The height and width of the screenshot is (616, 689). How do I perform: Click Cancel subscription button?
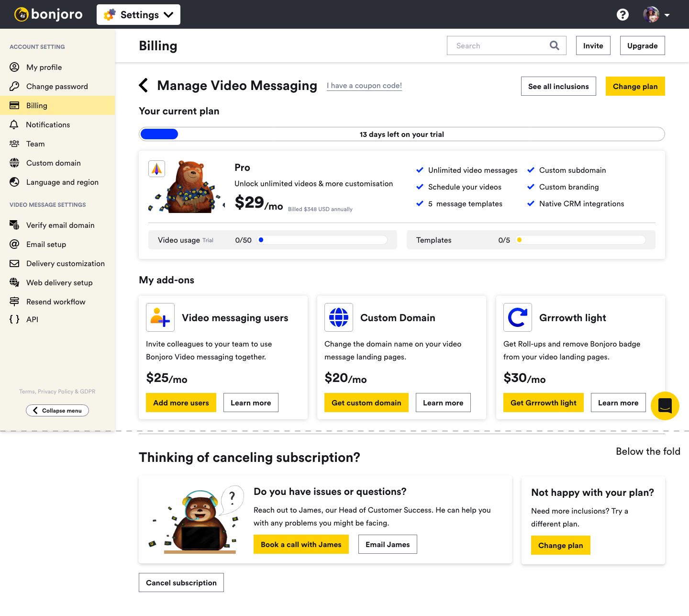pyautogui.click(x=181, y=582)
